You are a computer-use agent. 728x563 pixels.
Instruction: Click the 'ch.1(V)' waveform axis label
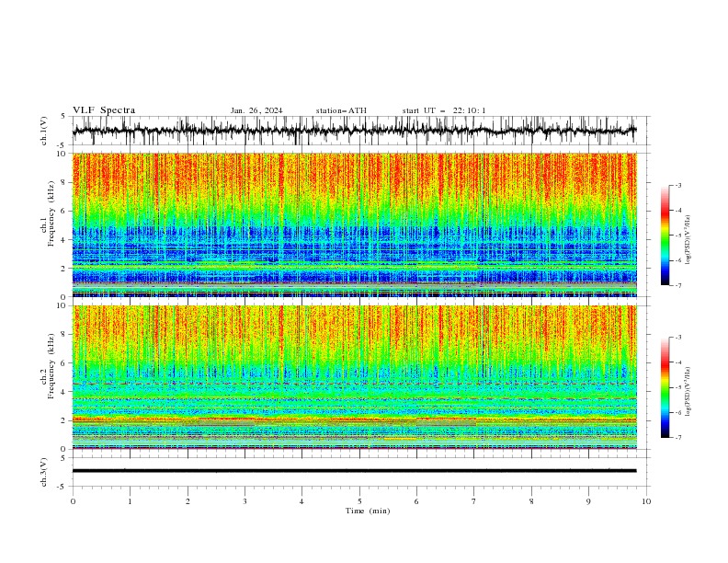[44, 131]
